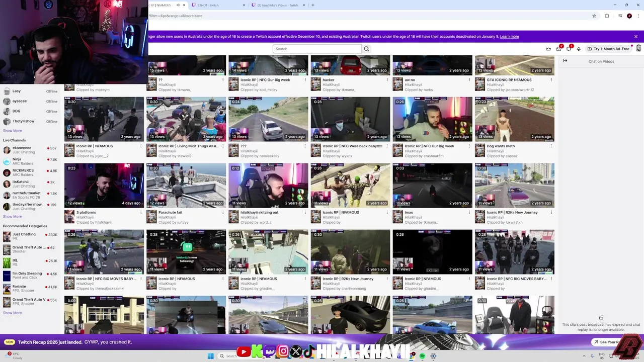Open IRL category cover icon
644x362 pixels.
7,262
